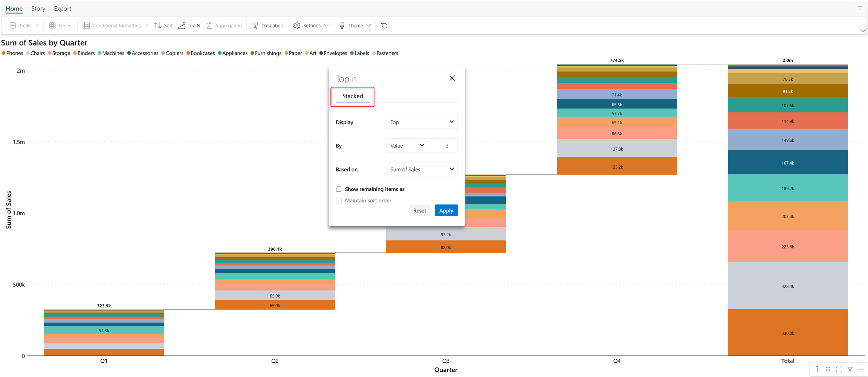The width and height of the screenshot is (868, 377).
Task: Click the Top n count input field
Action: 444,146
